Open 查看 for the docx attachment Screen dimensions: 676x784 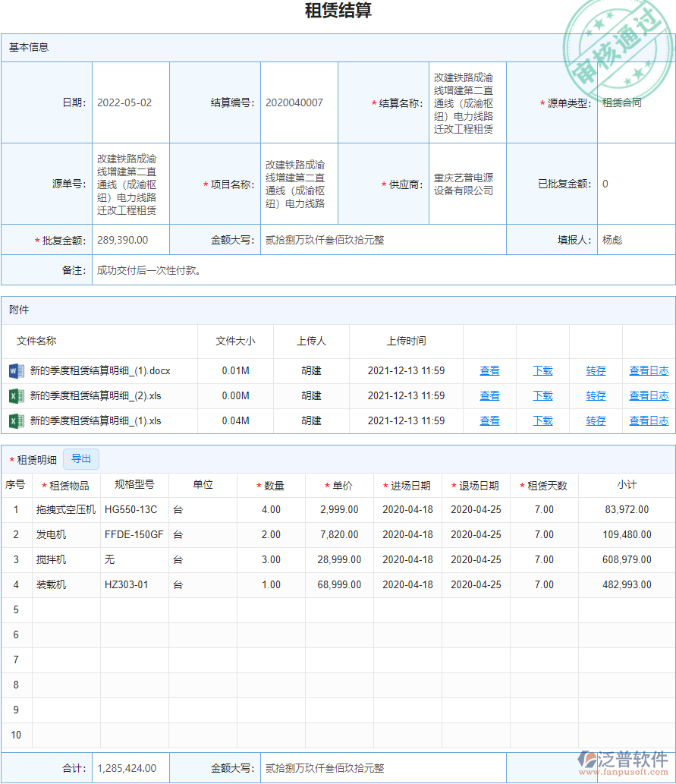click(x=489, y=370)
